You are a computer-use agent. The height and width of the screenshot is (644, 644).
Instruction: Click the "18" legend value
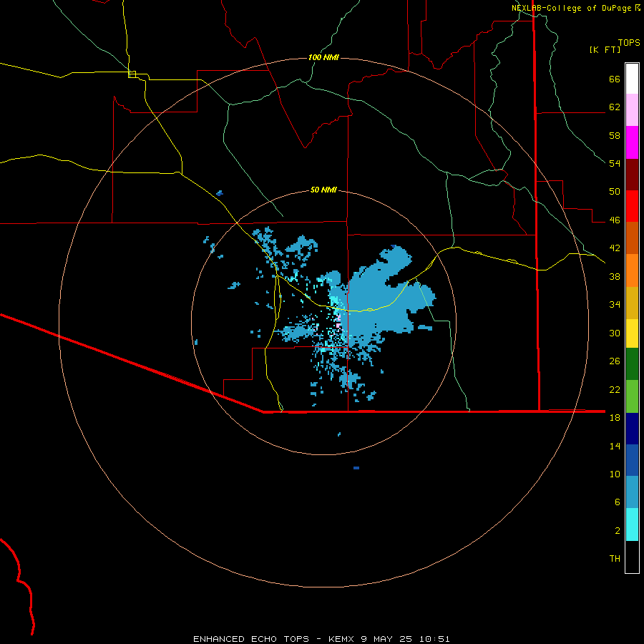pos(615,418)
